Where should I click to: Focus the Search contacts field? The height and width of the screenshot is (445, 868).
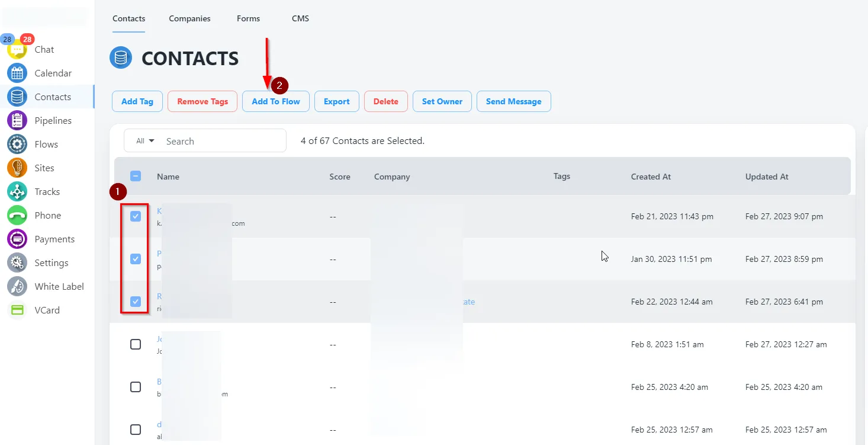coord(224,141)
